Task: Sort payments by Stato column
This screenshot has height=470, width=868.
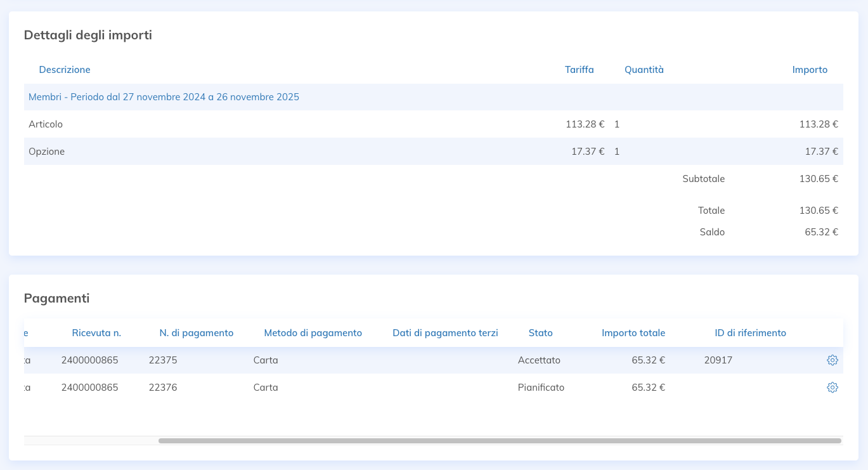Action: pyautogui.click(x=540, y=333)
